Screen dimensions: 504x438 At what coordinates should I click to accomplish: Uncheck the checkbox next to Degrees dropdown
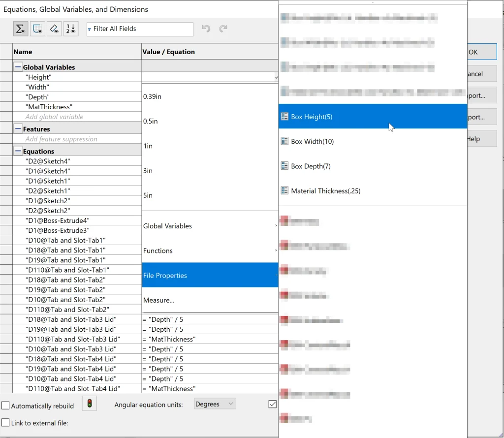pyautogui.click(x=273, y=404)
